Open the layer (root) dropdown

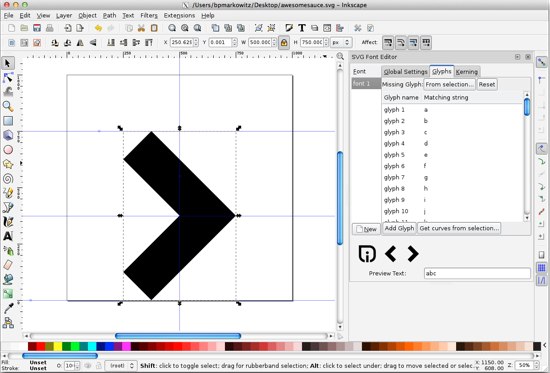pos(121,365)
